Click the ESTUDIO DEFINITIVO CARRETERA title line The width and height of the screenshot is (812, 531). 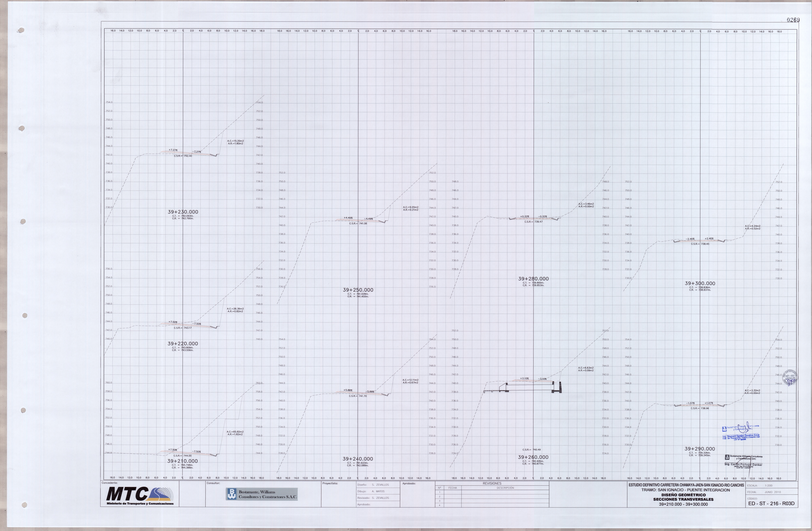(686, 485)
